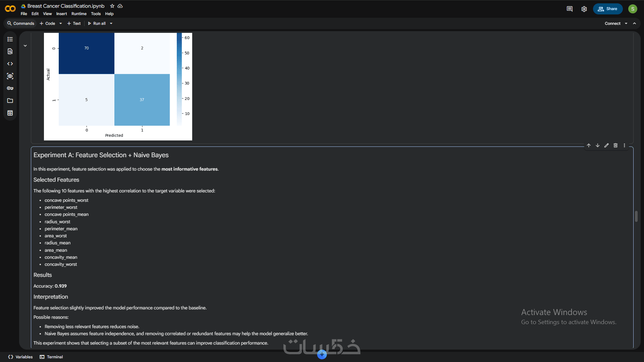Open the Terminal panel
Viewport: 644px width, 362px height.
(51, 357)
